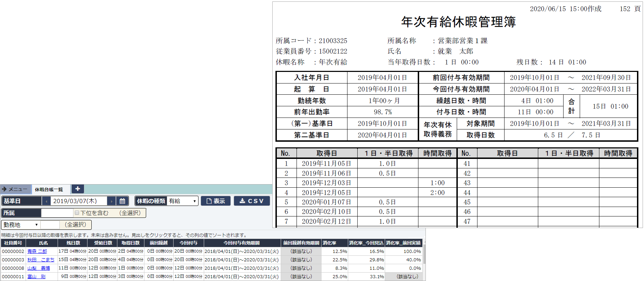Open the 休暇の種類 dropdown showing 有給
The image size is (644, 281).
(x=182, y=201)
